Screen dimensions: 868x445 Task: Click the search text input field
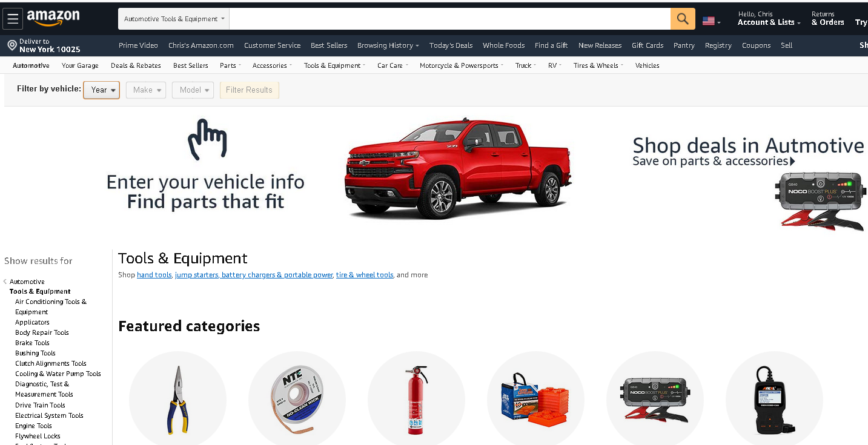(450, 19)
